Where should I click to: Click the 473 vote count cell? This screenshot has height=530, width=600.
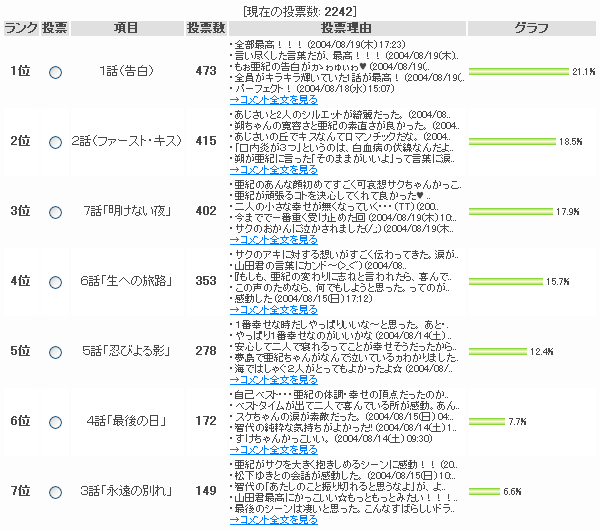[x=206, y=71]
